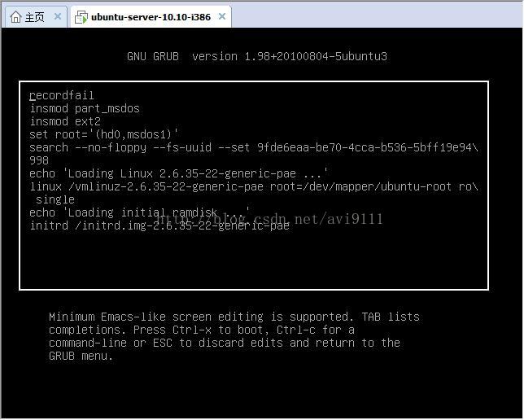Click the 'insmod part_msdos' line
This screenshot has width=524, height=420.
[85, 109]
